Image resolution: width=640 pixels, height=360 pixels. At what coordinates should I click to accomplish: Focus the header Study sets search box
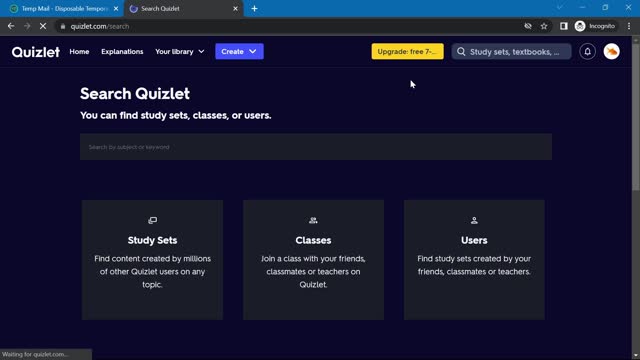pos(511,52)
